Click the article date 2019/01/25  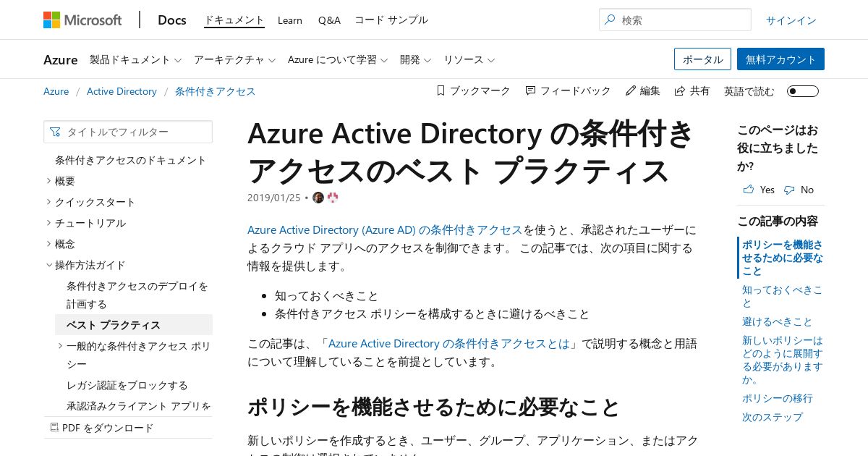(273, 198)
